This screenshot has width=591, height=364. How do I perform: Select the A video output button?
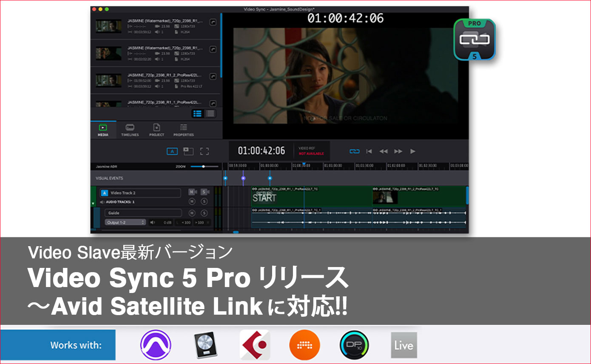pyautogui.click(x=172, y=151)
